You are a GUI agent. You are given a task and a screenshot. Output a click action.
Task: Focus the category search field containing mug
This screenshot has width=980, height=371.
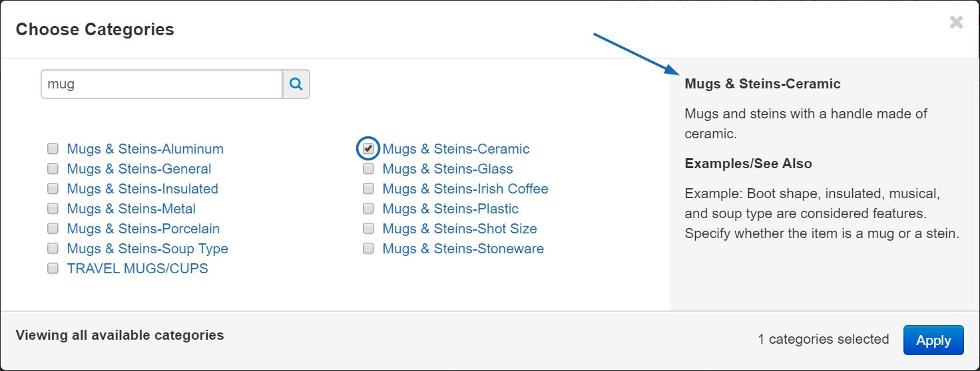coord(162,84)
